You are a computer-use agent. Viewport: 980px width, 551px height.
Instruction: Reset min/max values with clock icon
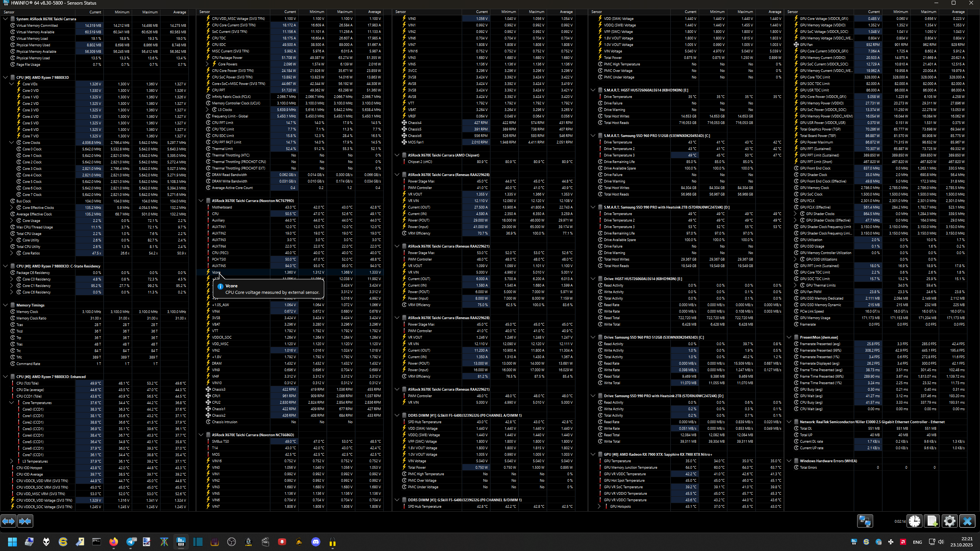click(x=915, y=521)
